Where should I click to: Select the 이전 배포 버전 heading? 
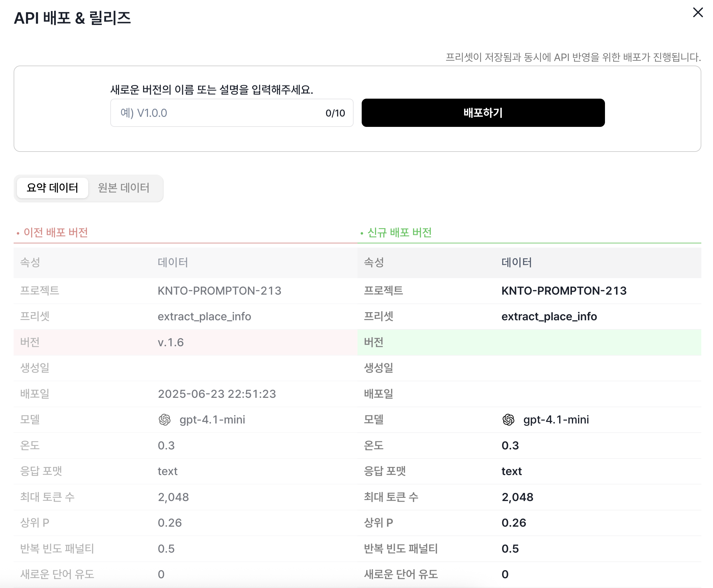click(x=55, y=233)
